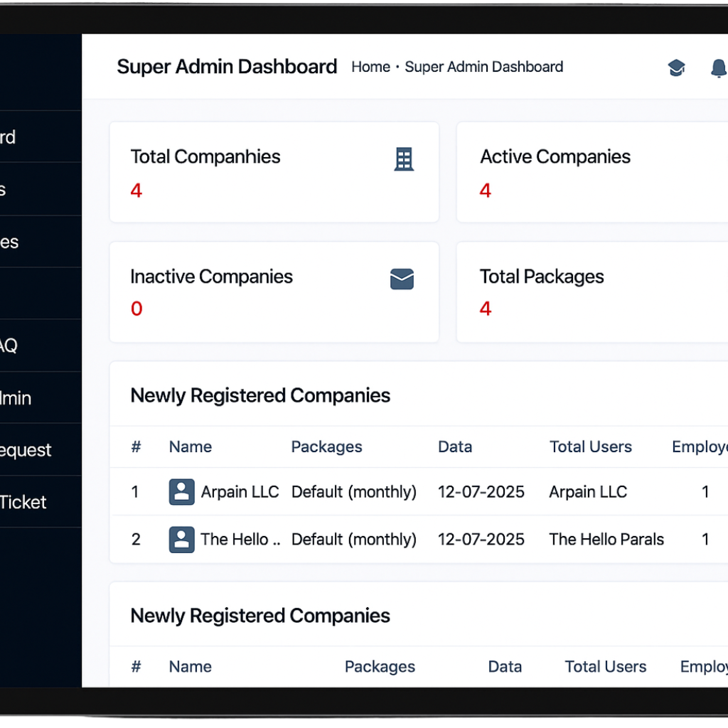Click the graduation cap icon in header

tap(676, 68)
